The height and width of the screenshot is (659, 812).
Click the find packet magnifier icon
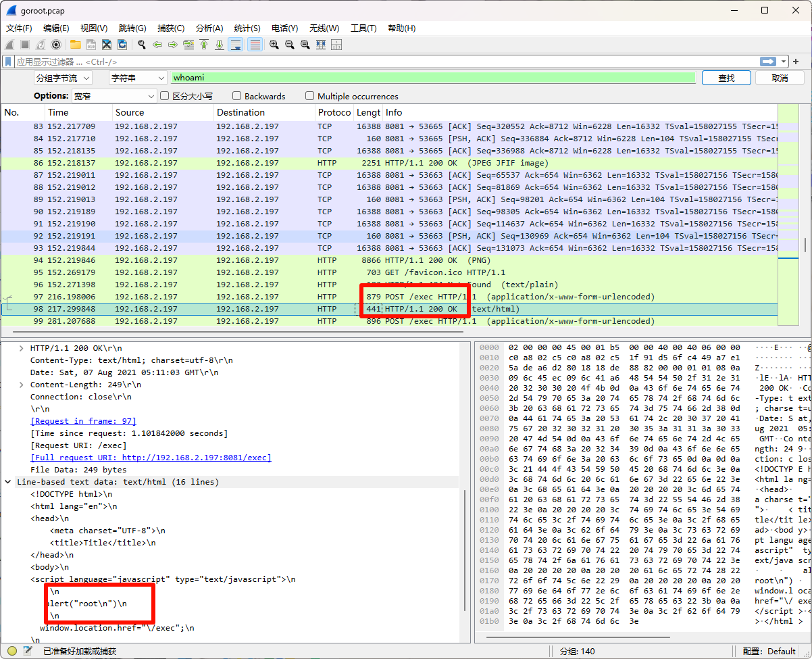[x=142, y=45]
